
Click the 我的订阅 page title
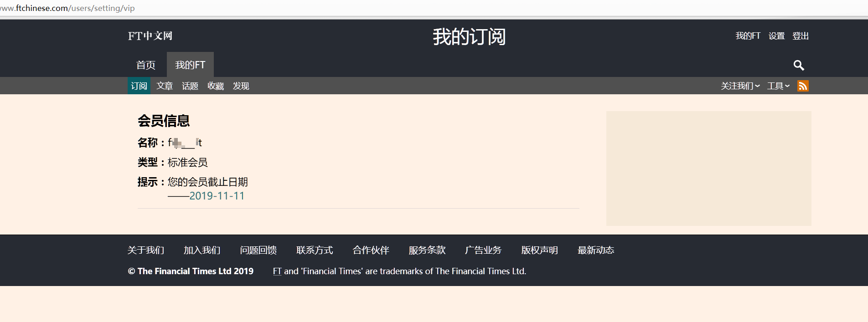click(x=469, y=37)
